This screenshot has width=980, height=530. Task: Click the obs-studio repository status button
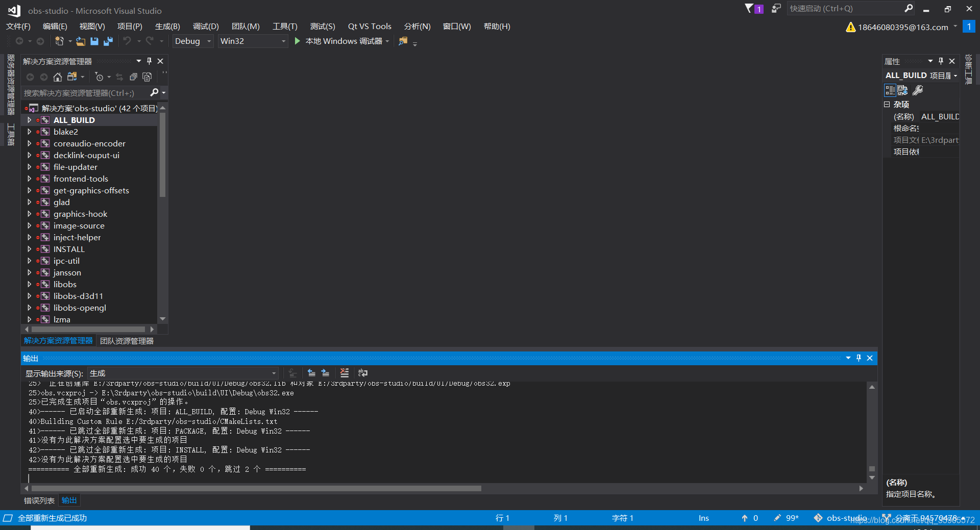(841, 518)
